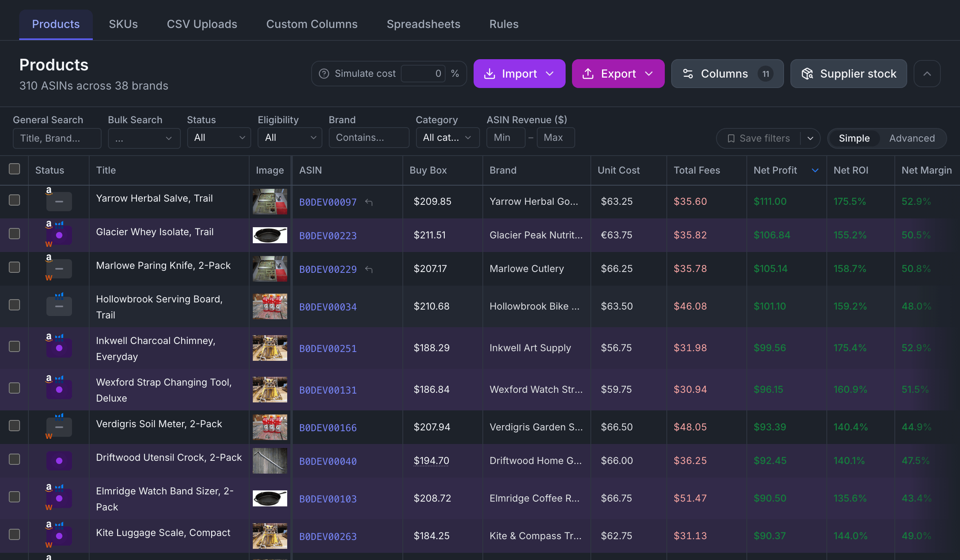Open ASIN link B0DEV00040

(328, 462)
